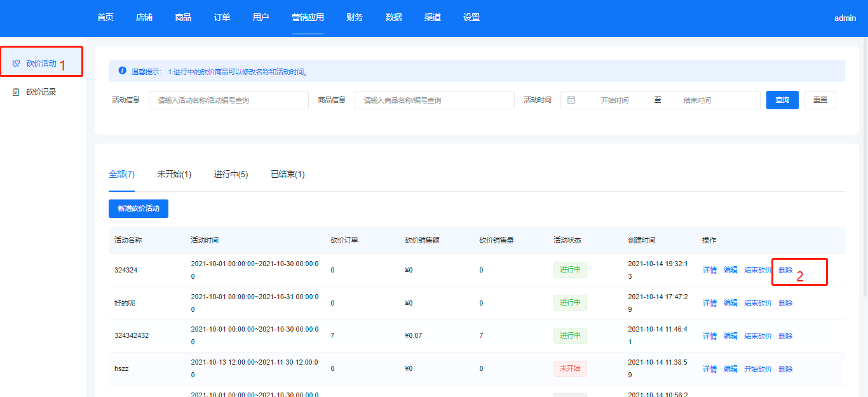Switch to the 未开始(1) tab
This screenshot has height=397, width=868.
point(174,174)
